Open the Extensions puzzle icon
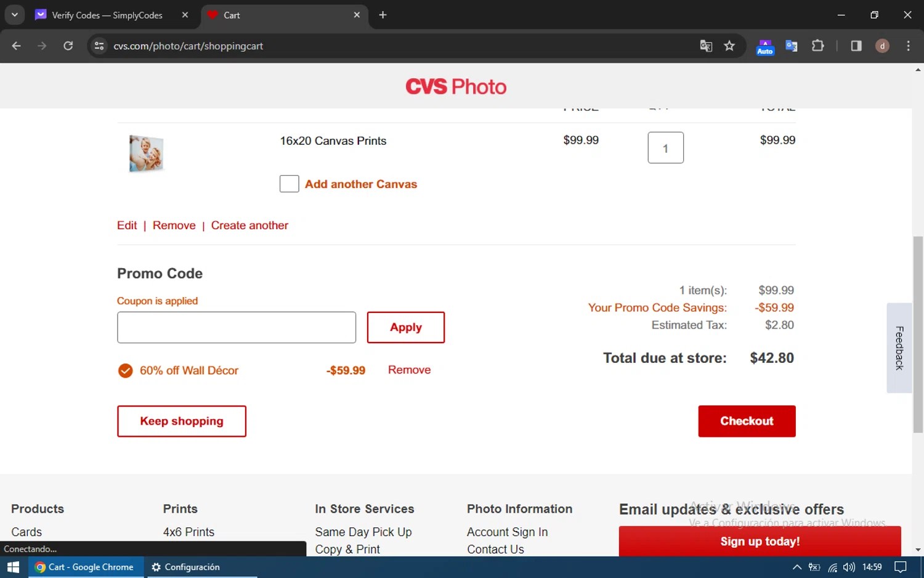Image resolution: width=924 pixels, height=578 pixels. (x=818, y=46)
